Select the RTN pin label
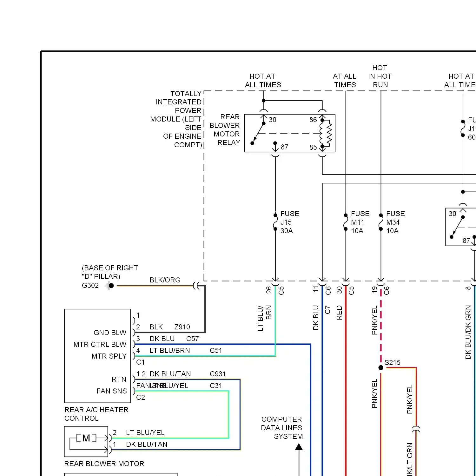This screenshot has height=476, width=476. pos(119,379)
